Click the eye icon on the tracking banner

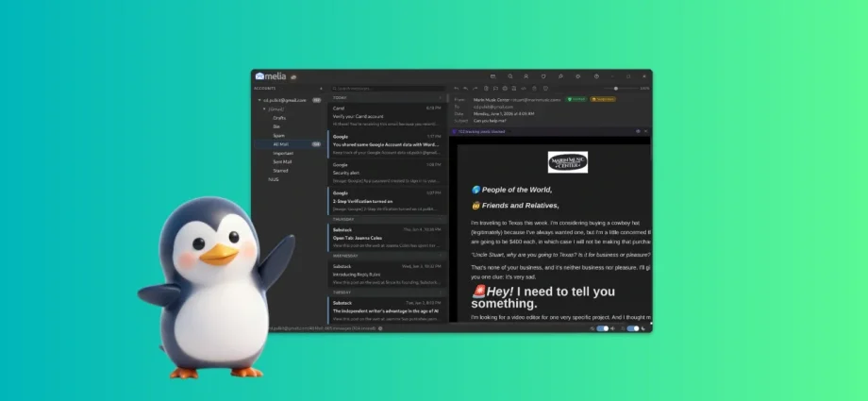pyautogui.click(x=638, y=131)
